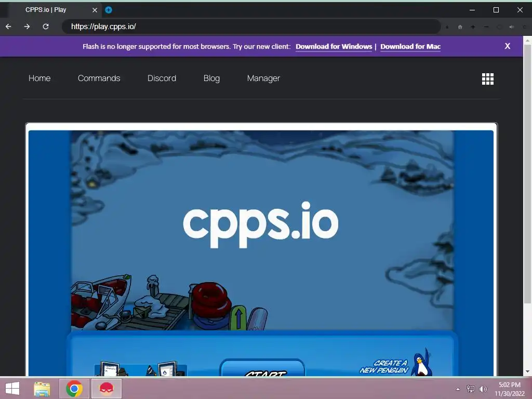The height and width of the screenshot is (399, 532).
Task: Click the waving penguin icon
Action: click(x=422, y=362)
